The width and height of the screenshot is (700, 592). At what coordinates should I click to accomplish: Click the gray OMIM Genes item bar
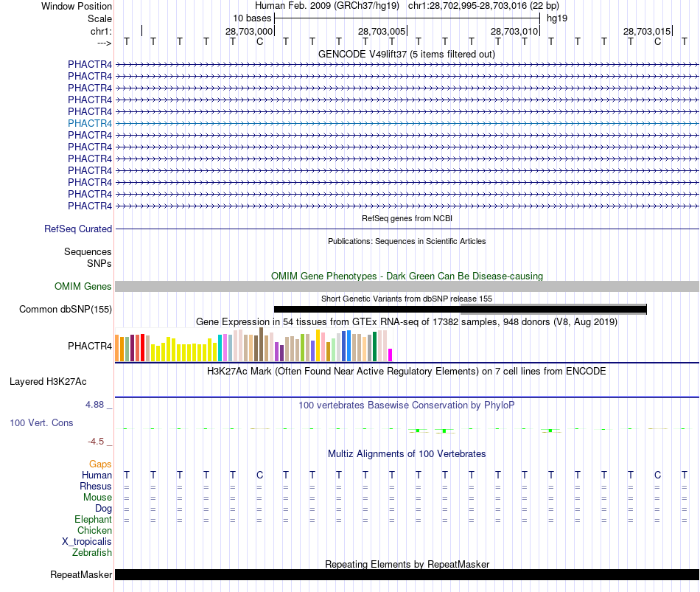point(407,286)
